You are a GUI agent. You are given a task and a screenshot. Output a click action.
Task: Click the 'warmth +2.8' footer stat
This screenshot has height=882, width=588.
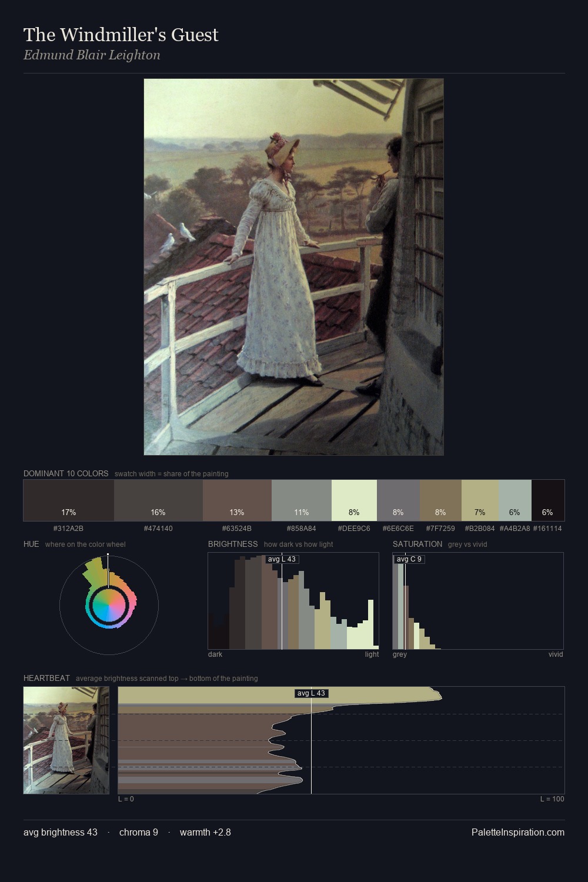[x=205, y=832]
